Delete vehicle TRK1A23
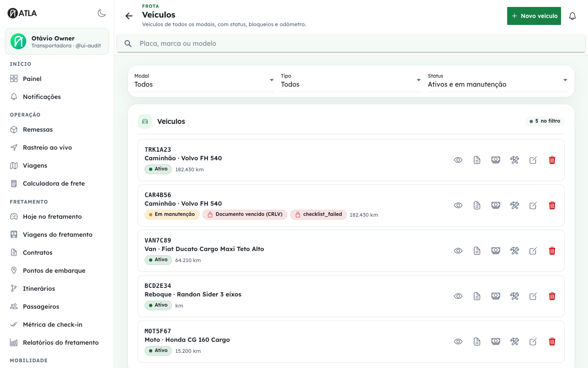Viewport: 588px width, 368px height. (x=552, y=160)
